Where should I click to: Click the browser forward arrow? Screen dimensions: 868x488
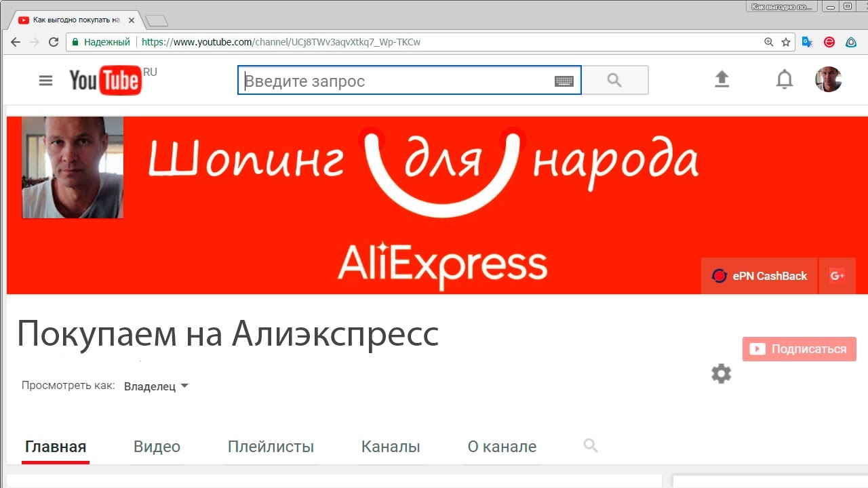click(x=35, y=42)
